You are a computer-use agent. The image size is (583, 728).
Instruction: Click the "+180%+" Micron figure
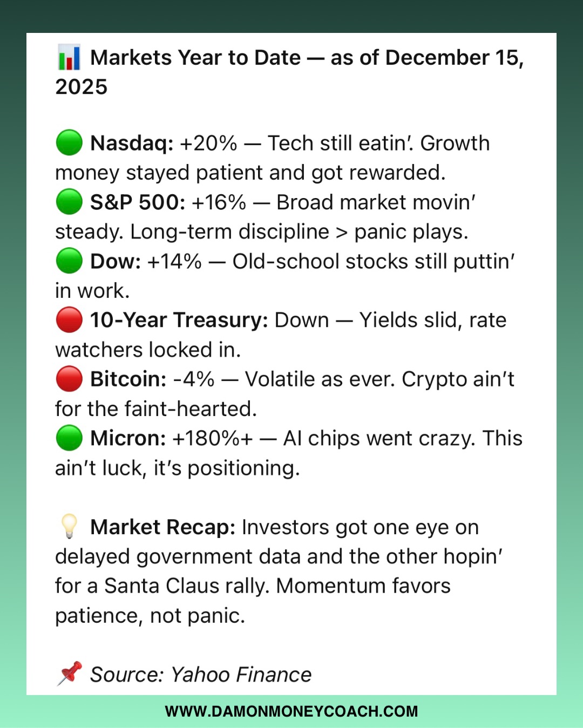tap(212, 439)
